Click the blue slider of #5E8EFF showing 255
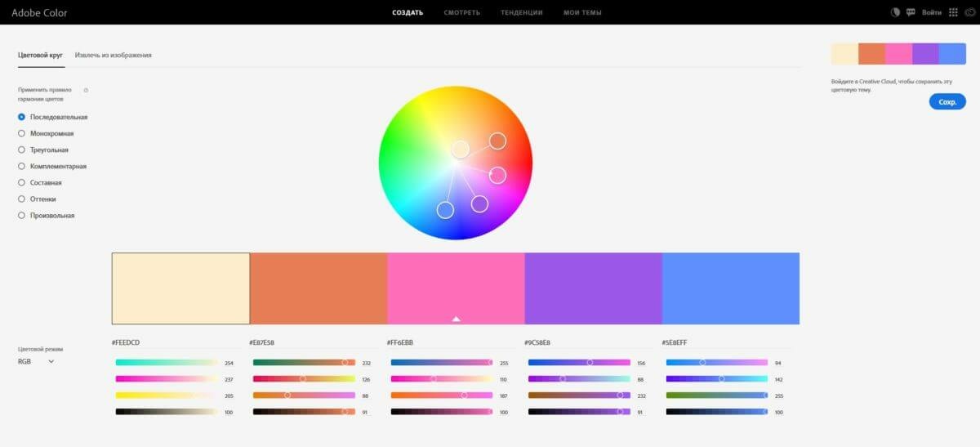The width and height of the screenshot is (980, 447). click(x=717, y=395)
